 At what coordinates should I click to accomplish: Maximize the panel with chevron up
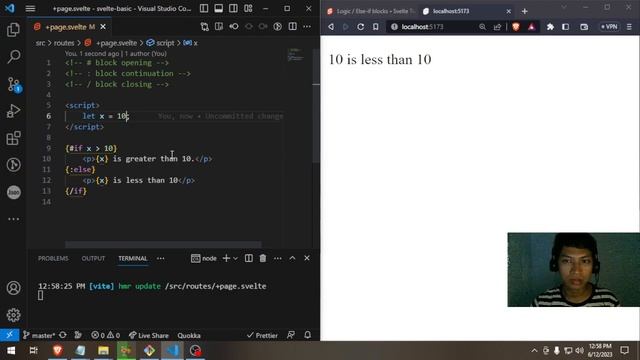[x=292, y=258]
